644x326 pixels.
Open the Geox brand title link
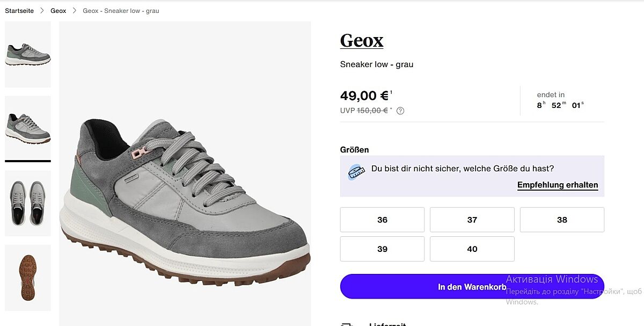[x=362, y=40]
